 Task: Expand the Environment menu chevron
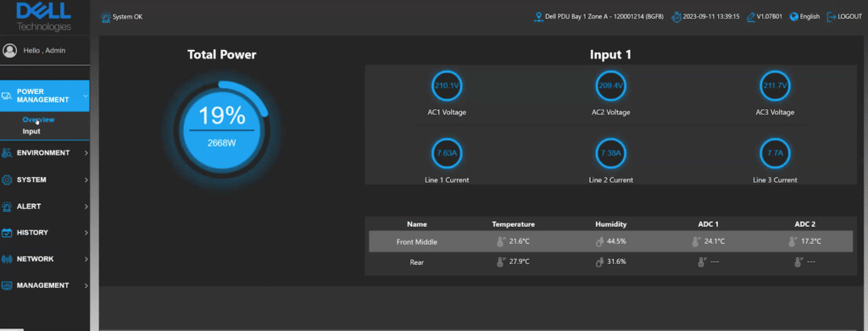86,153
